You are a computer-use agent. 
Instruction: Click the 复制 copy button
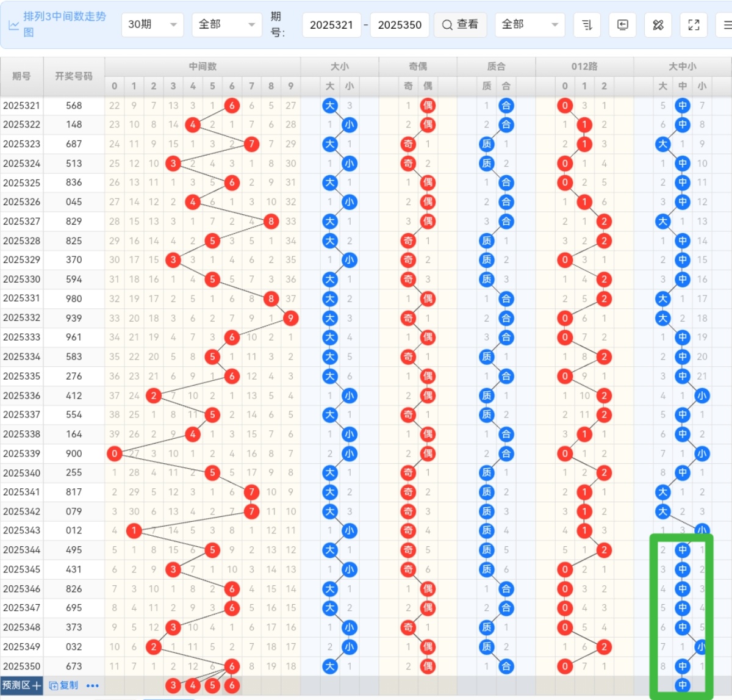pyautogui.click(x=63, y=685)
